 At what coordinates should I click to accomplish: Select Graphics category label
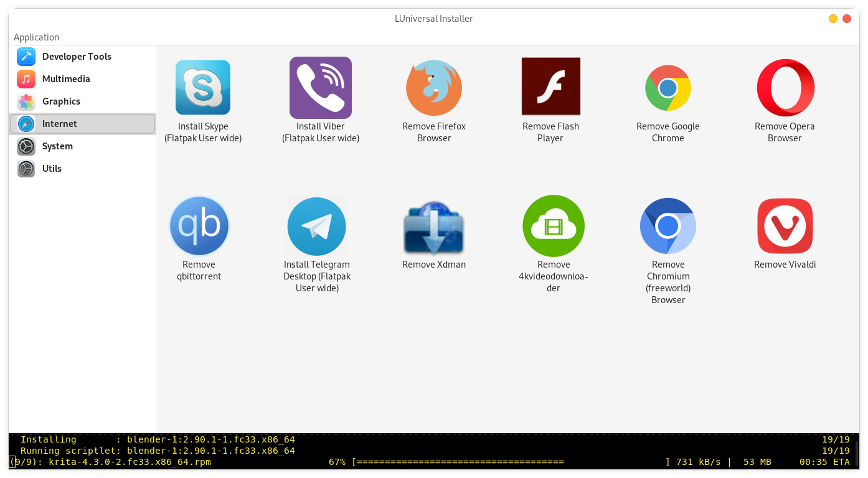[61, 101]
